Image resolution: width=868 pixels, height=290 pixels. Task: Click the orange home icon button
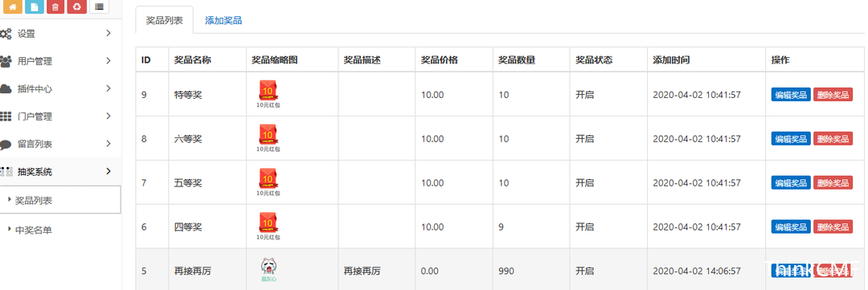[13, 6]
